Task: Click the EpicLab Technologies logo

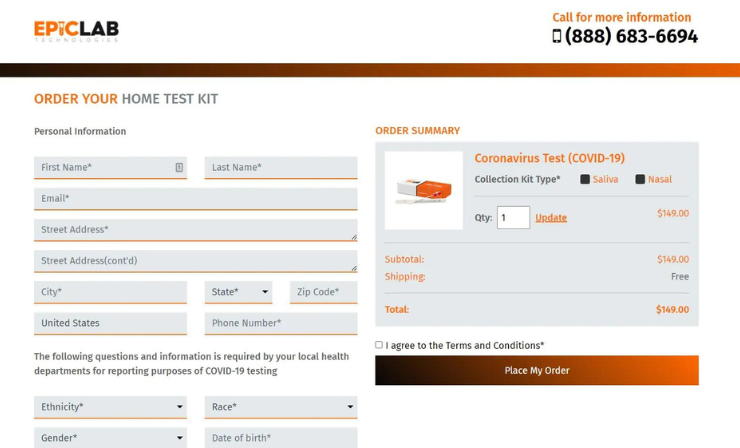Action: tap(76, 31)
